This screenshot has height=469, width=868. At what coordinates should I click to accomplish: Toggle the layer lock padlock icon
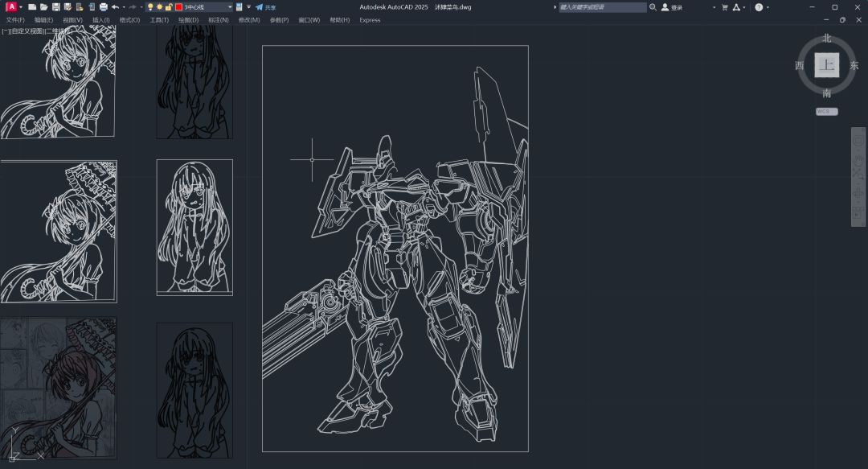(x=168, y=7)
